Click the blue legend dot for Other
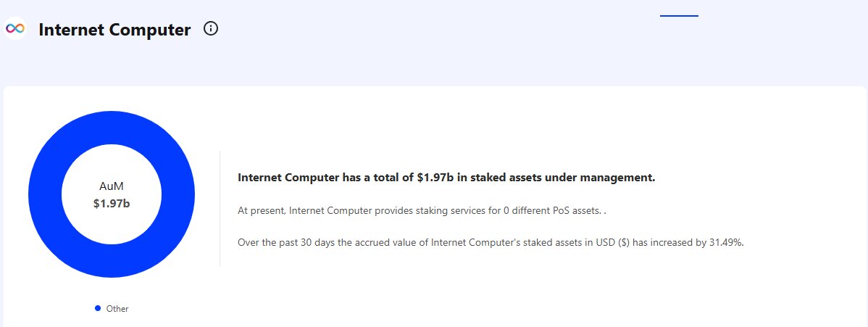 click(98, 308)
